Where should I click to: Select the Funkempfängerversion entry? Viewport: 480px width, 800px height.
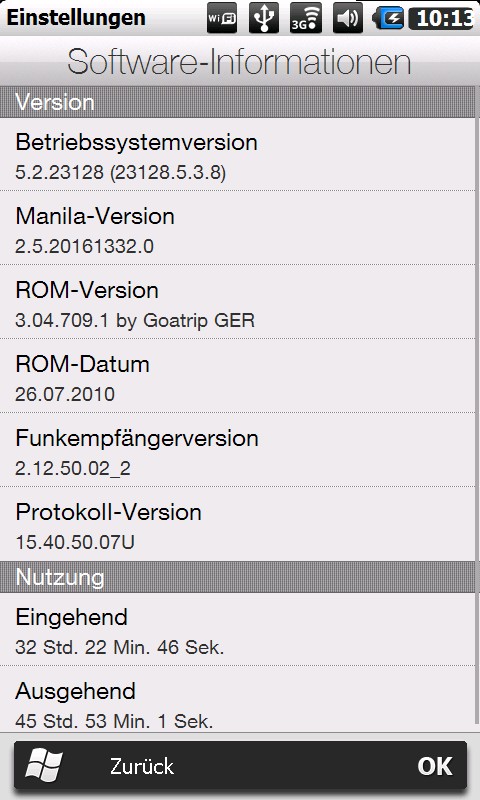tap(238, 450)
